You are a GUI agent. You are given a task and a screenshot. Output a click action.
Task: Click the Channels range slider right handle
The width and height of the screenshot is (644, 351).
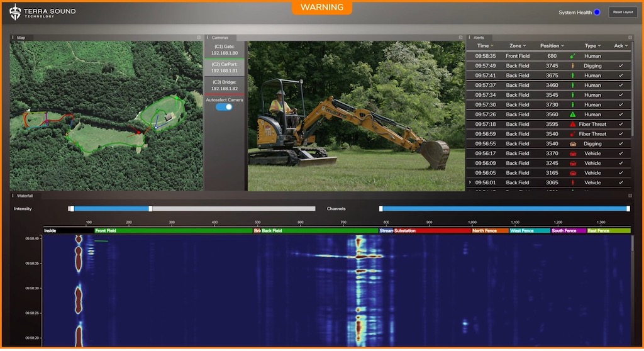[628, 209]
